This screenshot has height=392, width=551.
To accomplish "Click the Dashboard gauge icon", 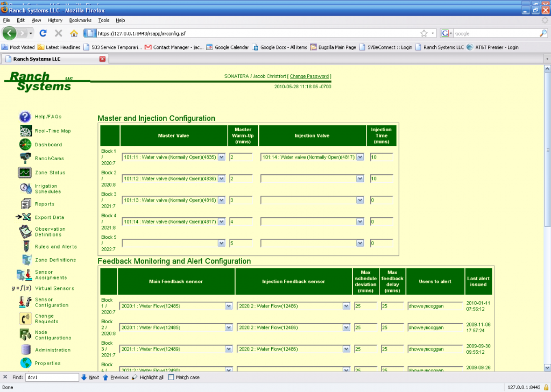I will tap(25, 145).
